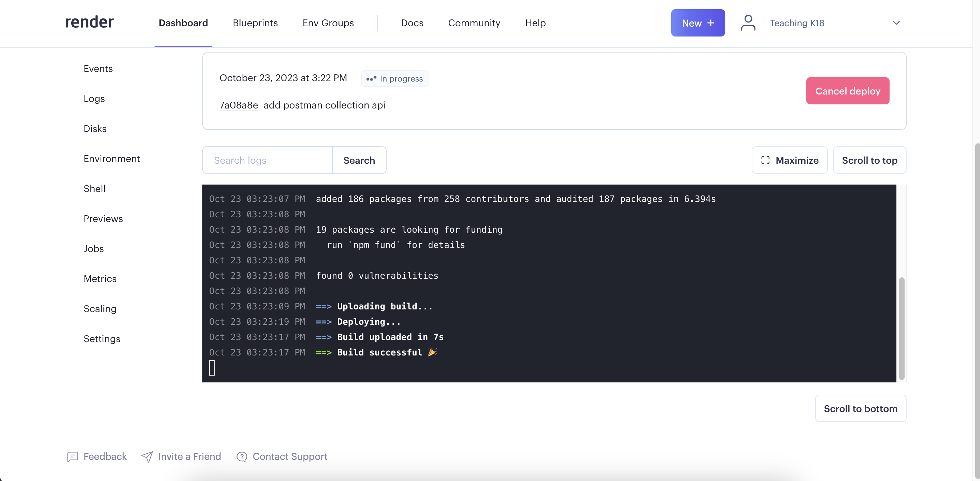Click the Scroll to top button
Image resolution: width=980 pixels, height=481 pixels.
[x=869, y=160]
